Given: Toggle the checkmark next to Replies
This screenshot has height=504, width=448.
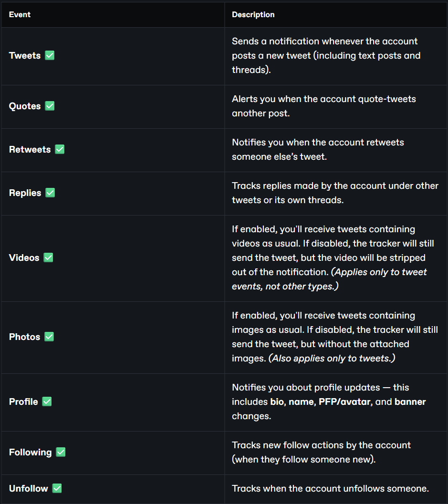Looking at the screenshot, I should 50,193.
